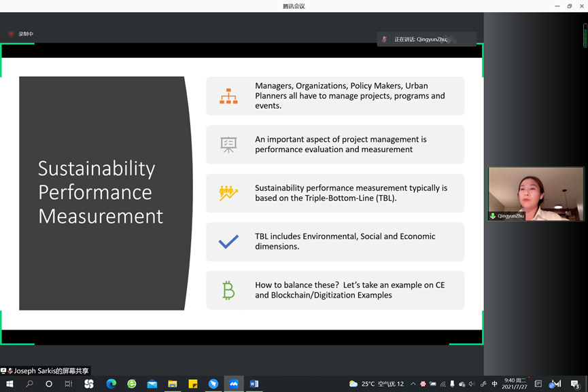
Task: Click the red recording indicator icon
Action: pos(11,34)
